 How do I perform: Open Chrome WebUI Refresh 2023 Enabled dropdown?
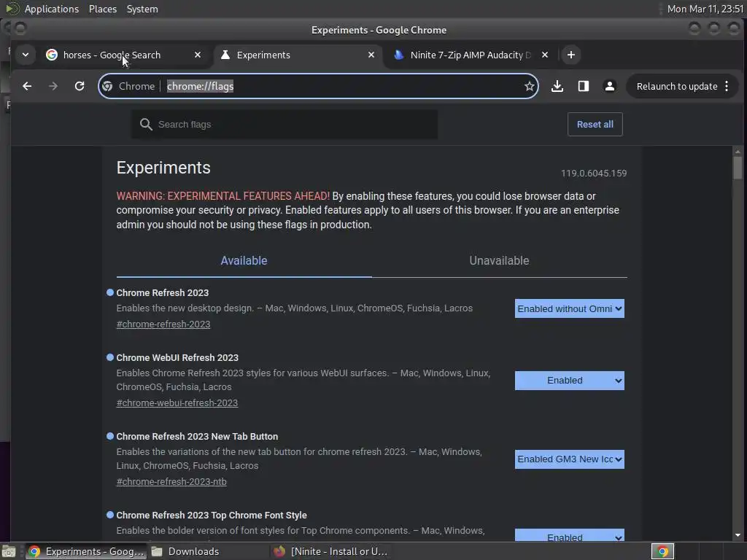(x=569, y=381)
